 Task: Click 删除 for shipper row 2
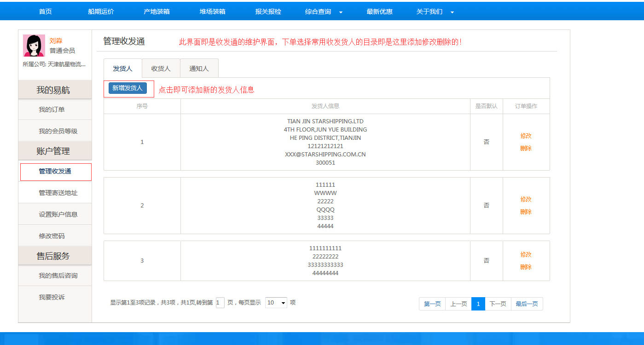tap(526, 212)
